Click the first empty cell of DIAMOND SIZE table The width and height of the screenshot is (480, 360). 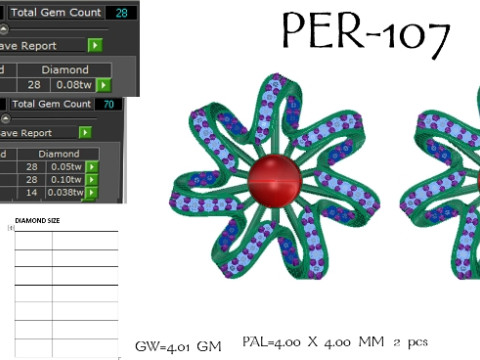[33, 240]
